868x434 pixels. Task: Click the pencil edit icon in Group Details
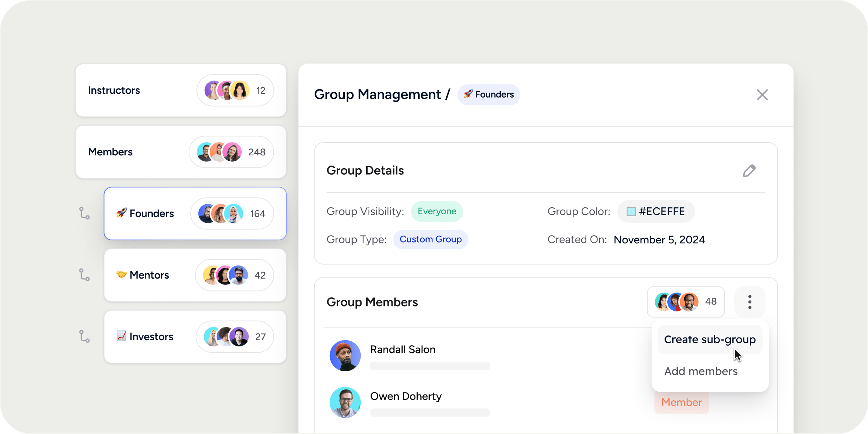click(749, 170)
